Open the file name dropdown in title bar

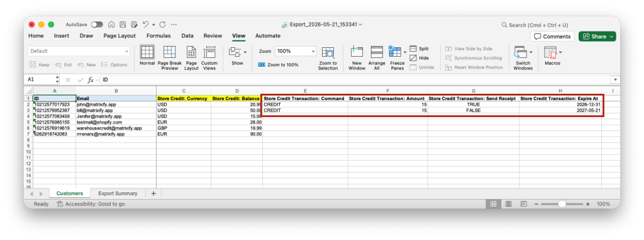pos(360,25)
